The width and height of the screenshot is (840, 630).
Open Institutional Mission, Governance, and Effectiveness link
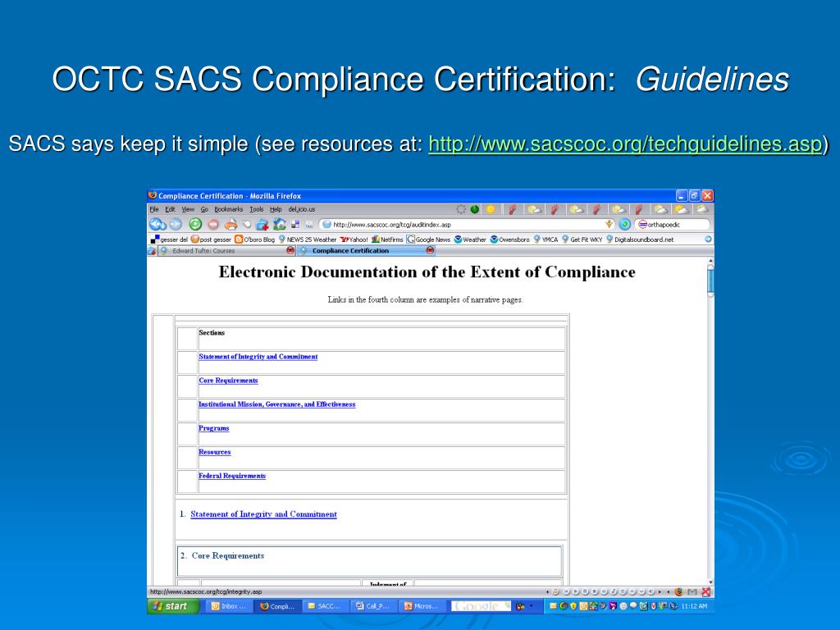pyautogui.click(x=277, y=404)
